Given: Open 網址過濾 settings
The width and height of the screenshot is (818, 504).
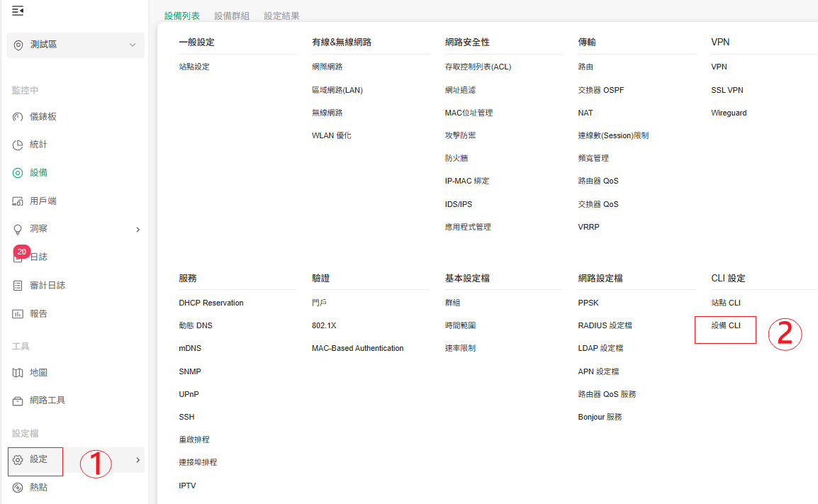Looking at the screenshot, I should click(460, 90).
